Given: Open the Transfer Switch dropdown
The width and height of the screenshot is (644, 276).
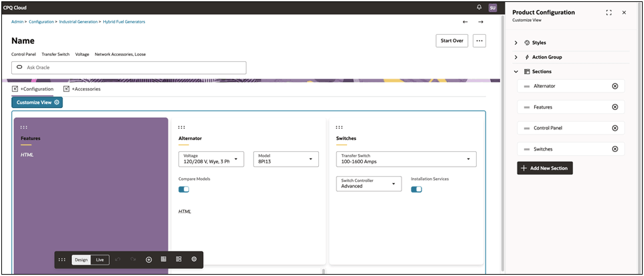Looking at the screenshot, I should pos(406,159).
